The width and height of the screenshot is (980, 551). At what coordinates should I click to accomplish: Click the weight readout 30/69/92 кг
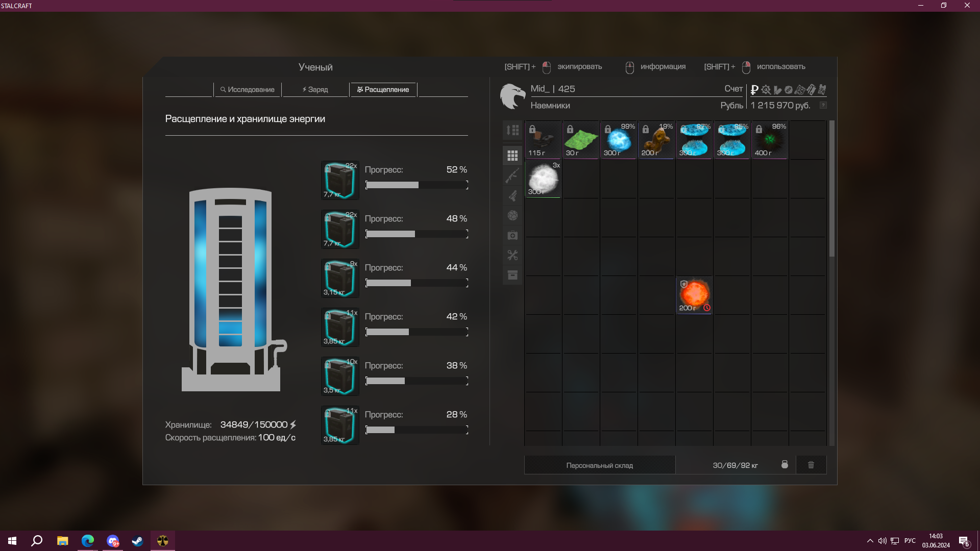(x=735, y=465)
